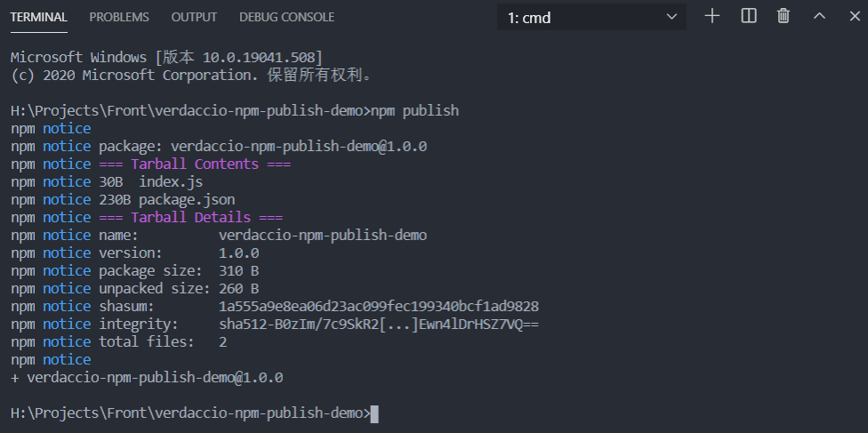The image size is (868, 433).
Task: Click package.json in the tarball contents
Action: [x=187, y=200]
